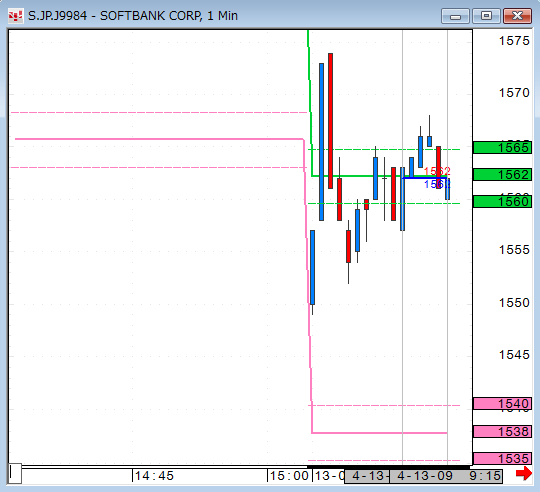
Task: Select the green 1560 price marker
Action: (502, 201)
